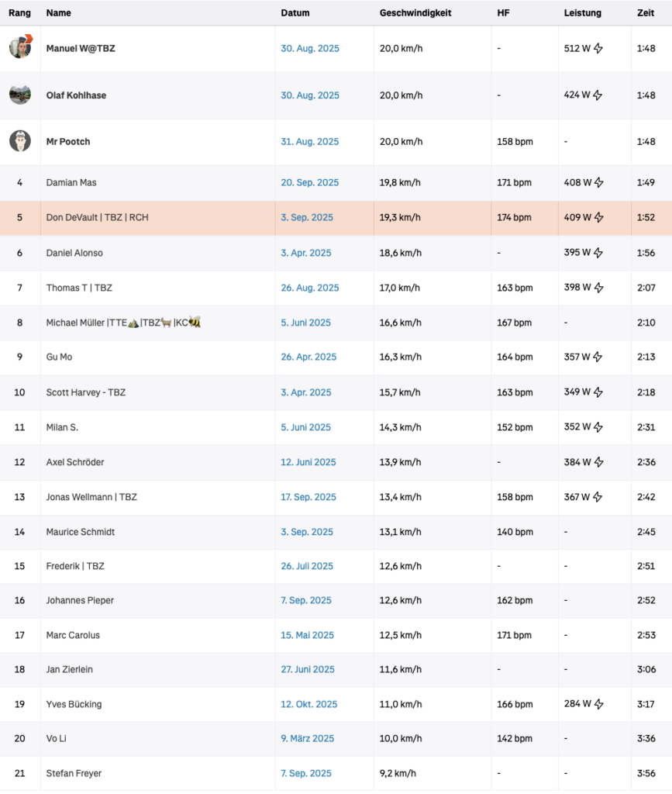Click power icon beside 284 W
This screenshot has height=794, width=672.
coord(598,704)
